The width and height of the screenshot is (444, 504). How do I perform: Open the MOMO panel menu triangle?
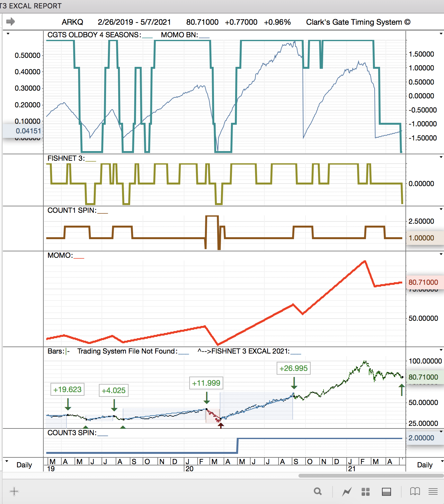[441, 254]
